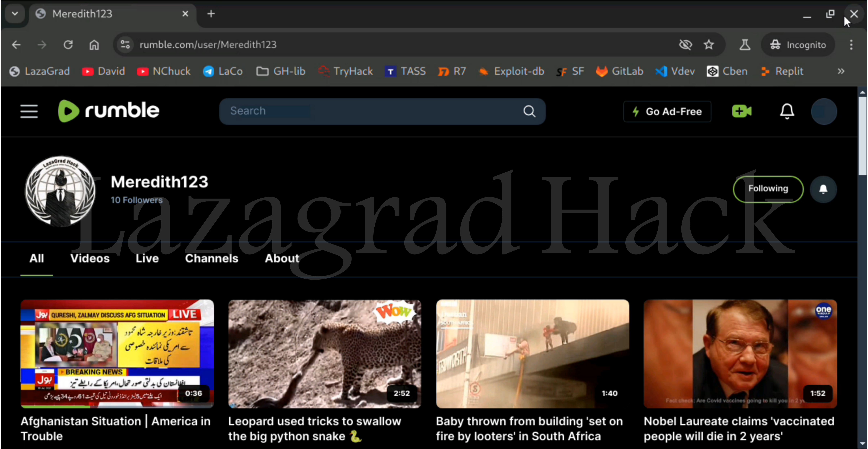
Task: Click 'Nobel Laureate claims' title link
Action: click(739, 428)
